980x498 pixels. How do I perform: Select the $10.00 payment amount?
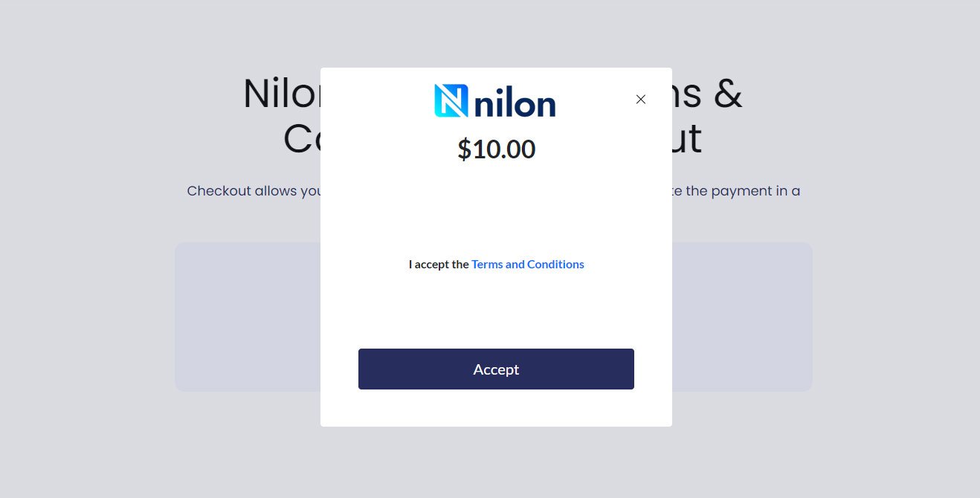click(496, 149)
